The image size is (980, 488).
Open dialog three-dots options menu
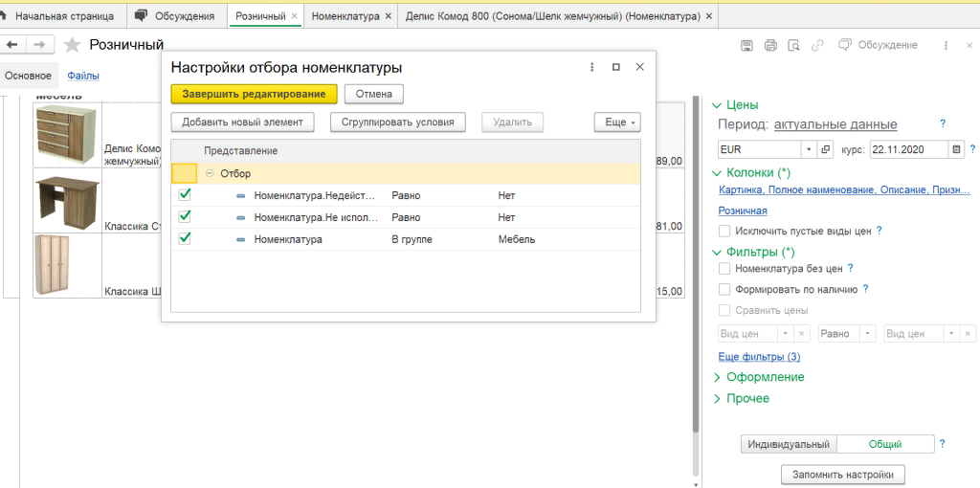[591, 68]
